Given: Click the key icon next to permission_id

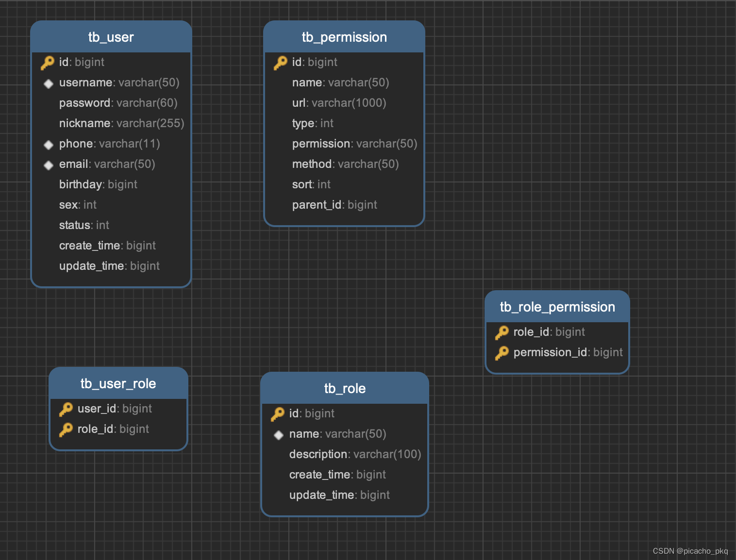Looking at the screenshot, I should pyautogui.click(x=502, y=353).
